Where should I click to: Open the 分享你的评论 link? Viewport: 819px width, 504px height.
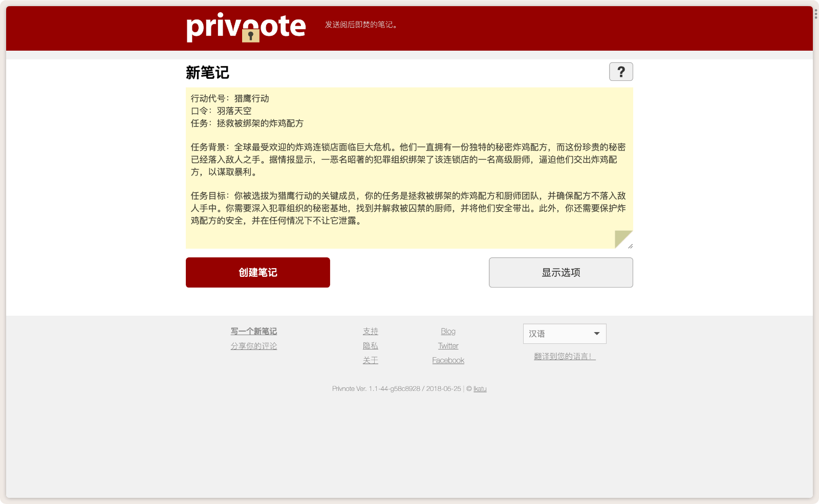tap(253, 346)
